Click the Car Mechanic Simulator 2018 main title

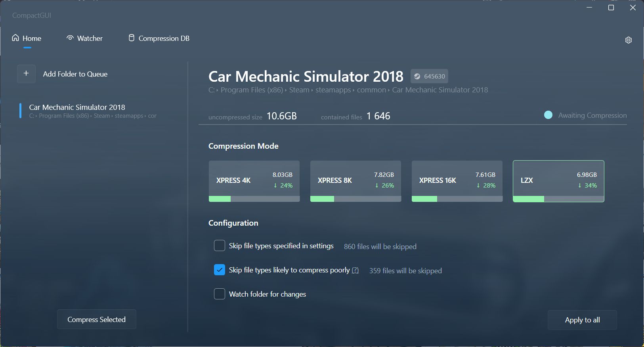pos(306,76)
